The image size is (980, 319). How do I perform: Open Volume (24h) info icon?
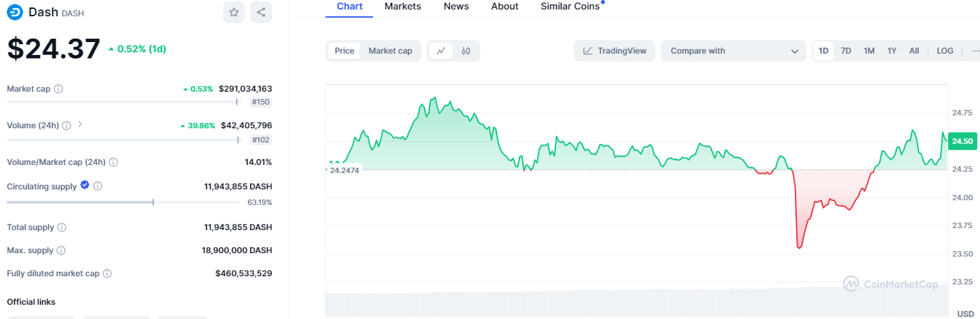[x=67, y=126]
